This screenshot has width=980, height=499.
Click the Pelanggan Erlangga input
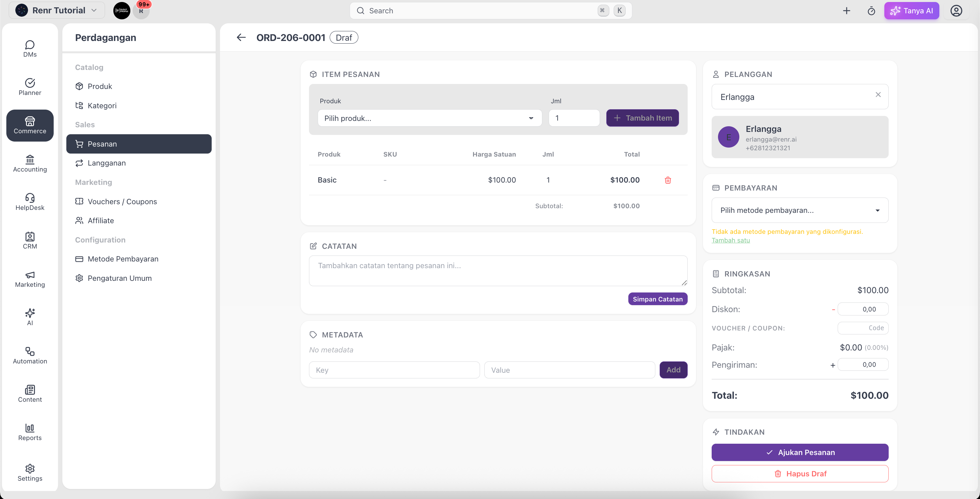click(800, 97)
